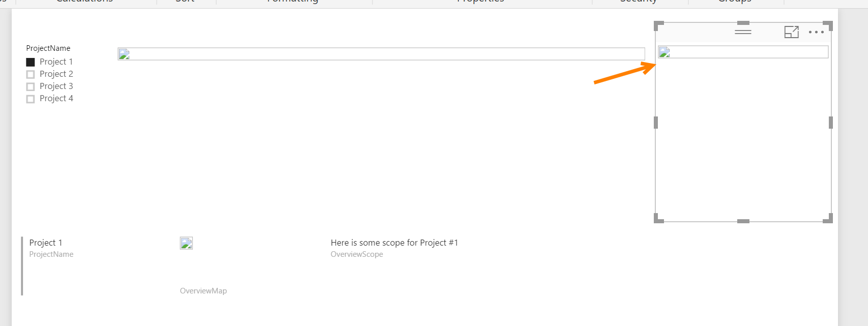Viewport: 868px width, 326px height.
Task: Grab the visual's drag handle bar
Action: coord(743,32)
